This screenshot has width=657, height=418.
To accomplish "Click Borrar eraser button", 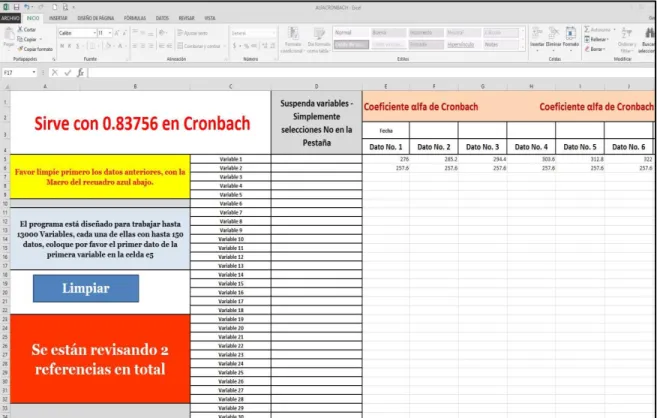I will [594, 49].
